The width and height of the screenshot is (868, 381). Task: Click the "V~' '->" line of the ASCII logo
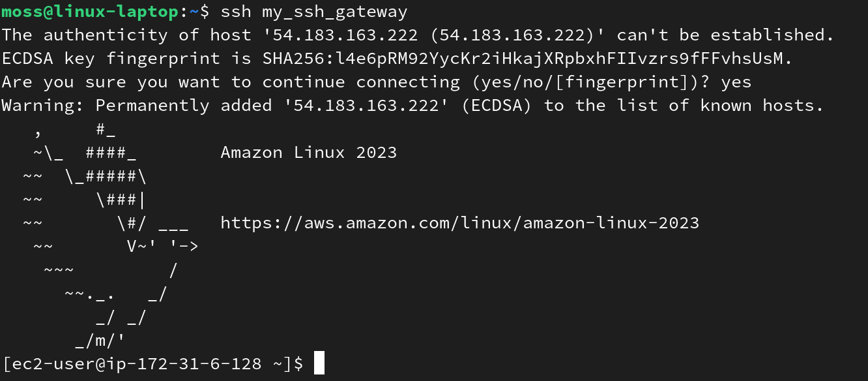pos(162,247)
